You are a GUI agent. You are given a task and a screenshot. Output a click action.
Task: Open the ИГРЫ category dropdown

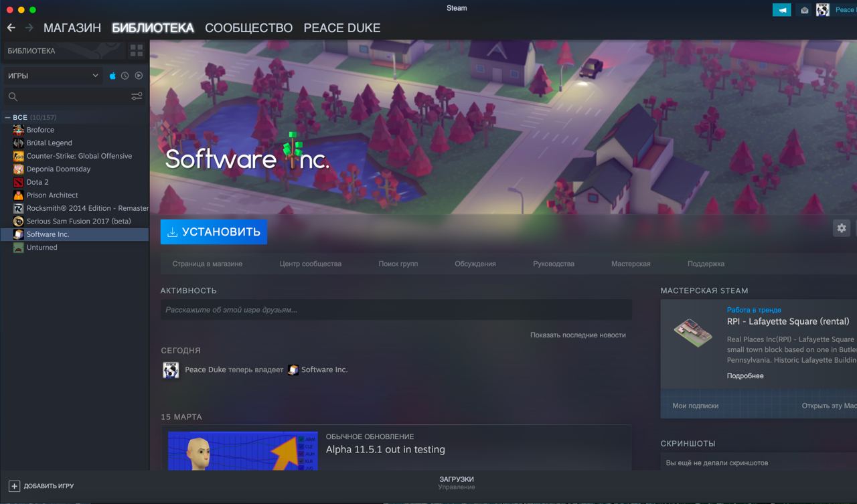point(53,76)
